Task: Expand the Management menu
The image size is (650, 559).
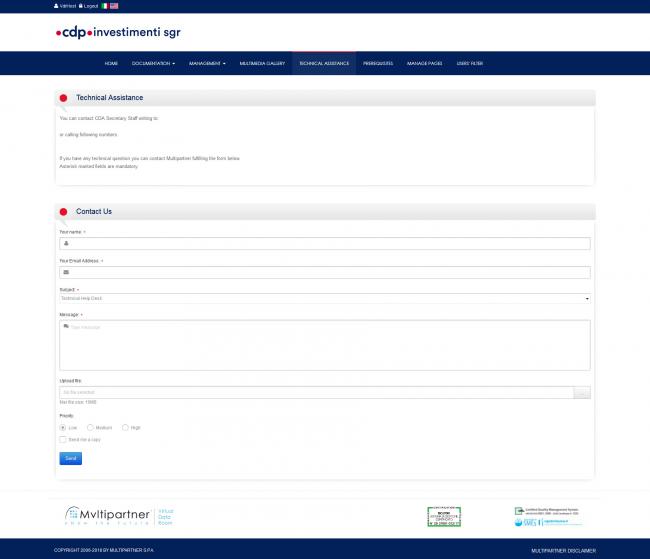Action: pos(207,63)
